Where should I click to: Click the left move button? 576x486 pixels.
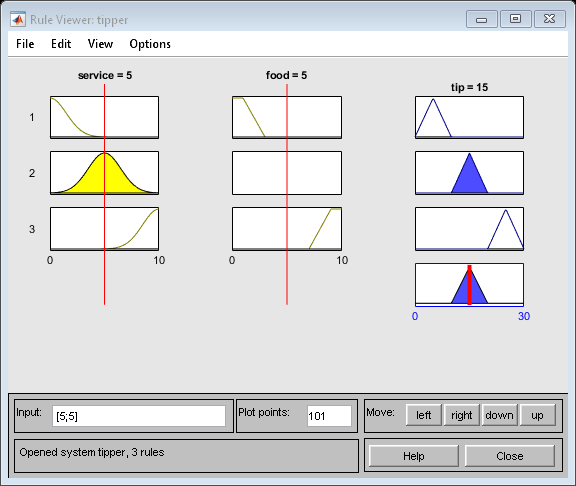(x=424, y=415)
